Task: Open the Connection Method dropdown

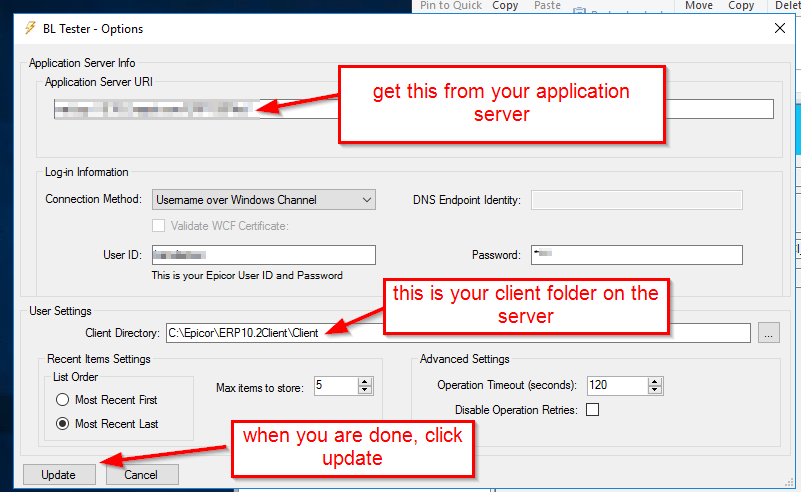Action: click(x=264, y=200)
